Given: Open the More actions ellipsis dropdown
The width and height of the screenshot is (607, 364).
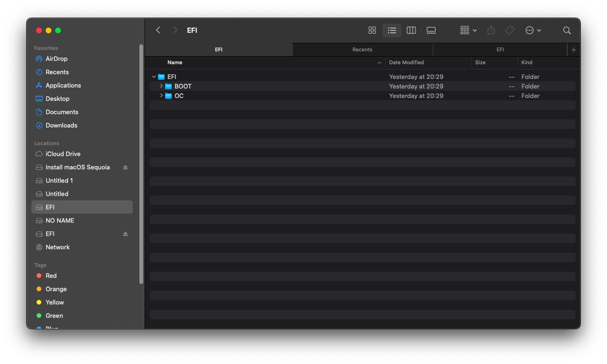Looking at the screenshot, I should click(533, 30).
